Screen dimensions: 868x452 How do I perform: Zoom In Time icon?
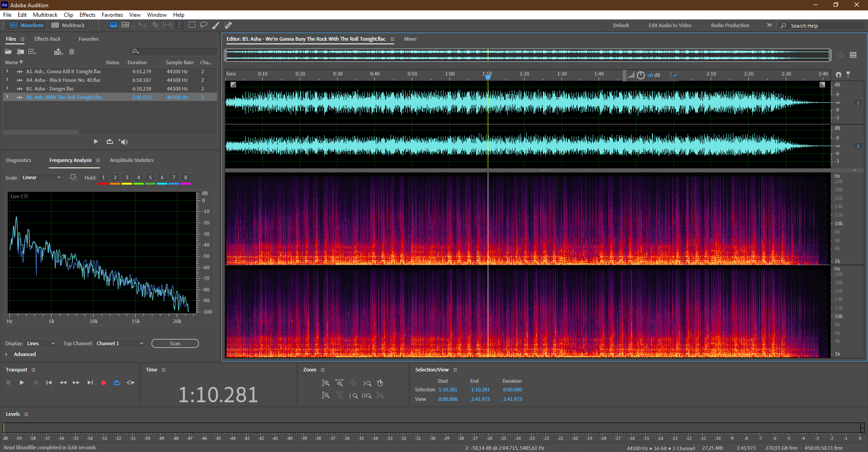(340, 383)
